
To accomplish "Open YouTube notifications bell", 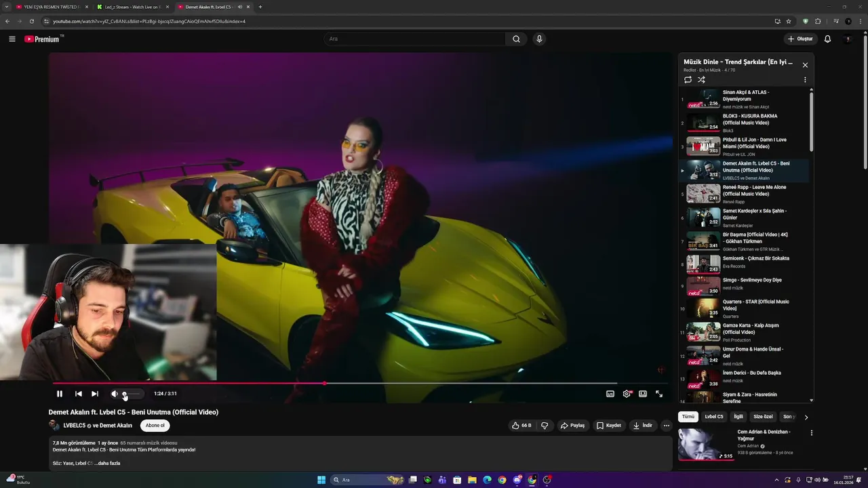I will [827, 39].
